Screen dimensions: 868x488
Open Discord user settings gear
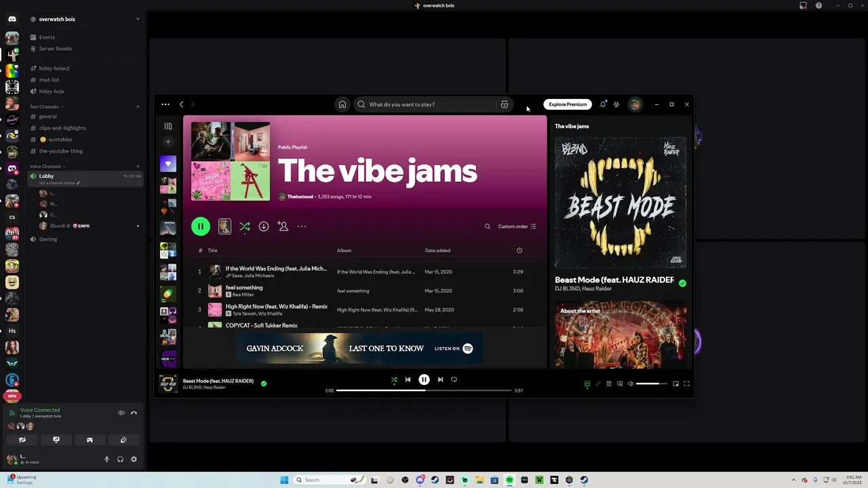coord(134,459)
